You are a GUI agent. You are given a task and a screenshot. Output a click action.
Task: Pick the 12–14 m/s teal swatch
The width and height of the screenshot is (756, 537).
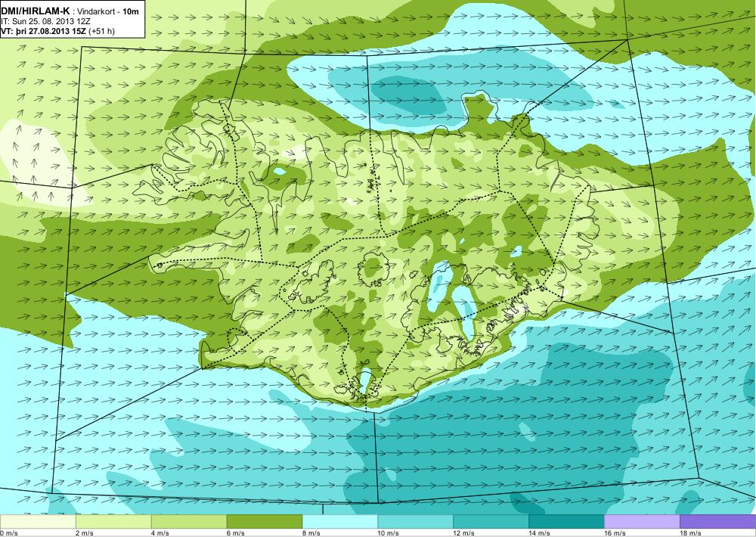click(x=491, y=522)
